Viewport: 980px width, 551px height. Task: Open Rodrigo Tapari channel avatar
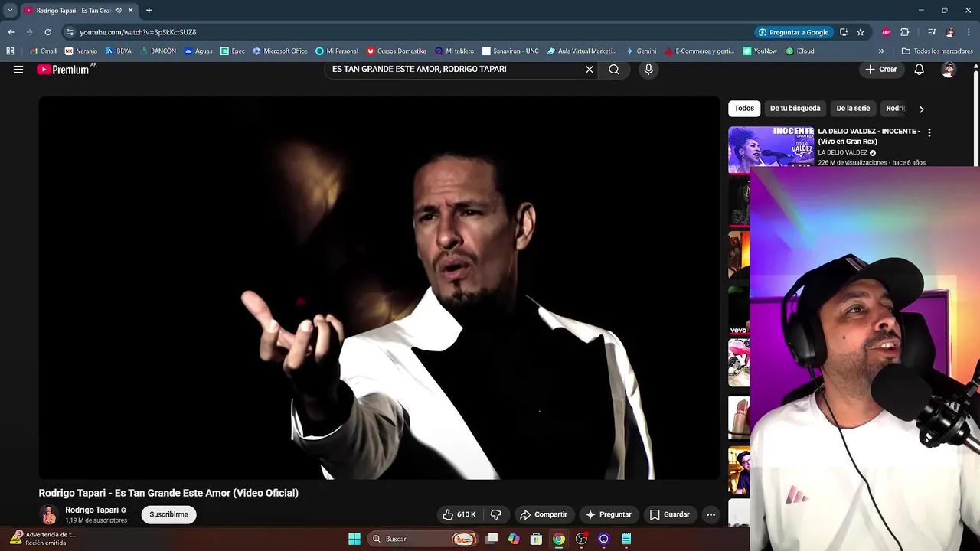[49, 514]
